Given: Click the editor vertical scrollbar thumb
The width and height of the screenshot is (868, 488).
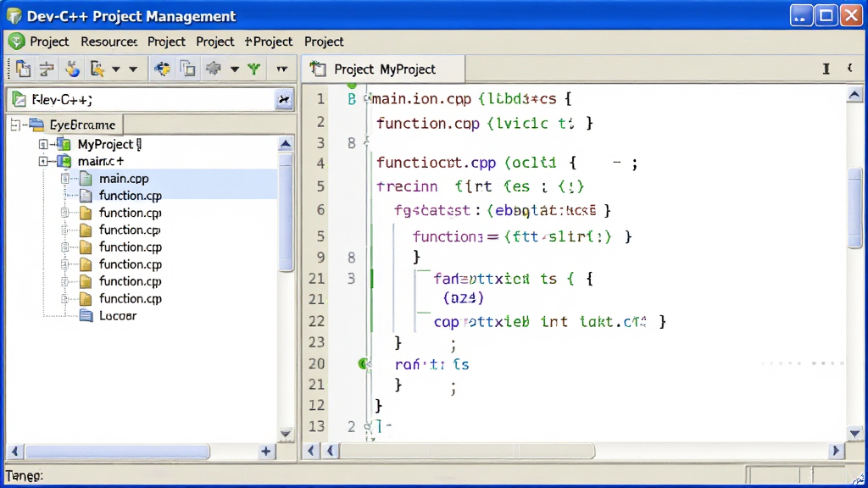Looking at the screenshot, I should [854, 208].
